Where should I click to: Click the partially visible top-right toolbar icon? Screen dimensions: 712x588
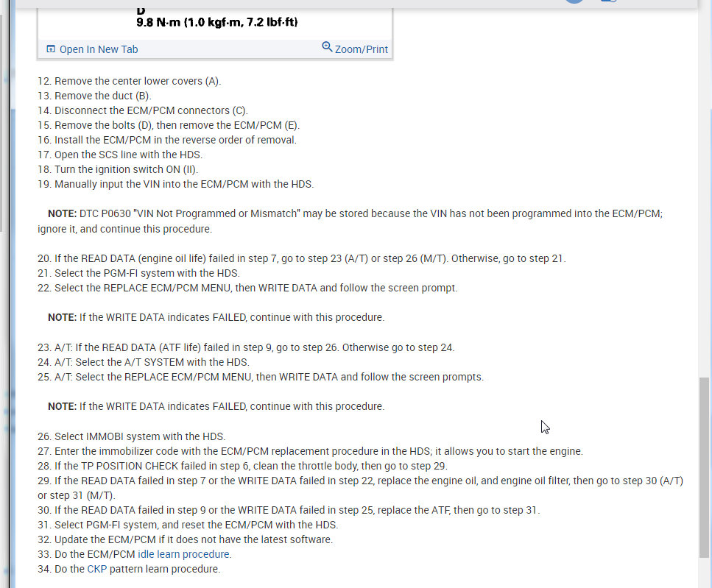[608, 1]
